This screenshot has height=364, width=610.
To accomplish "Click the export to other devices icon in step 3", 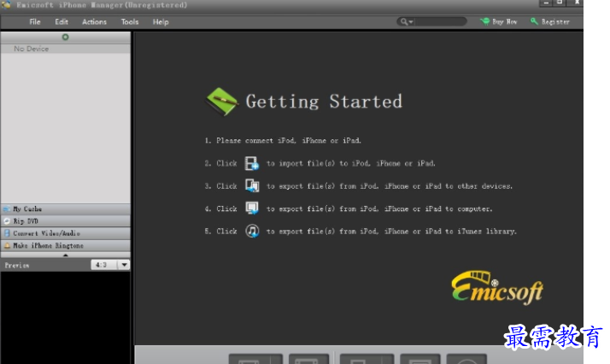I will click(x=252, y=185).
